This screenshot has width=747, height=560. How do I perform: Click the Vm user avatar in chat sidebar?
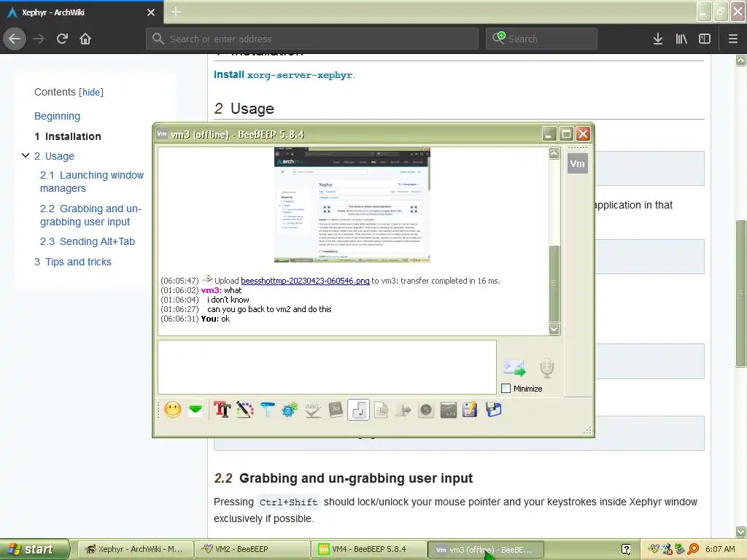tap(578, 164)
